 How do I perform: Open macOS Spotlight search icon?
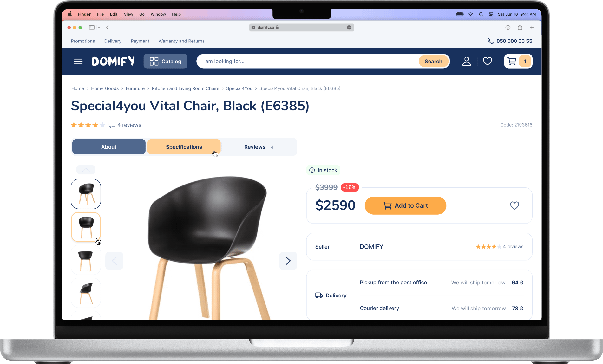pyautogui.click(x=481, y=14)
